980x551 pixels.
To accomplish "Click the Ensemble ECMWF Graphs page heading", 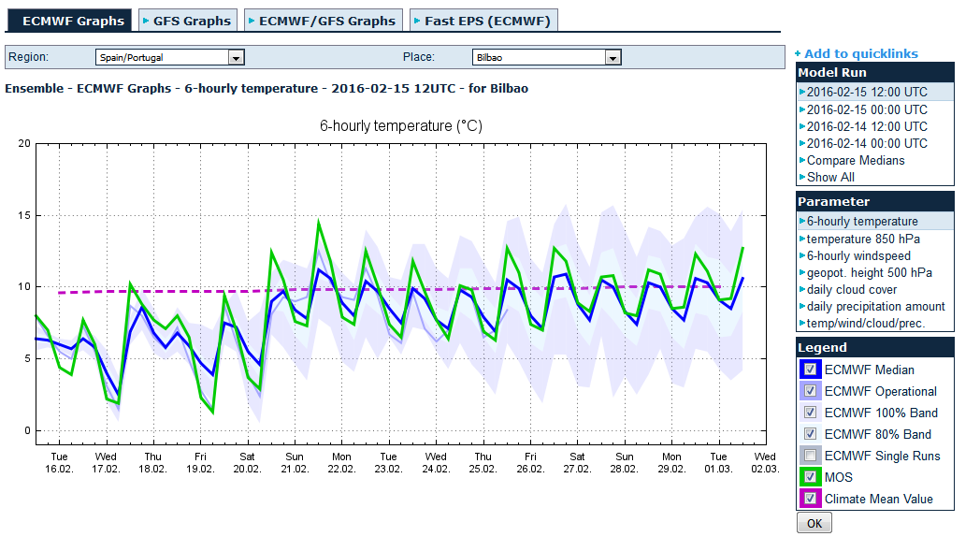I will (267, 88).
